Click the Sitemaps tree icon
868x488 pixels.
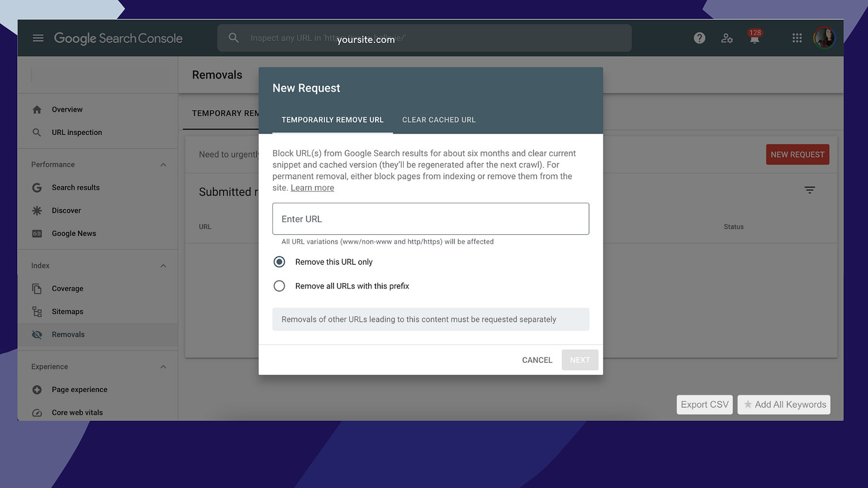click(x=37, y=312)
